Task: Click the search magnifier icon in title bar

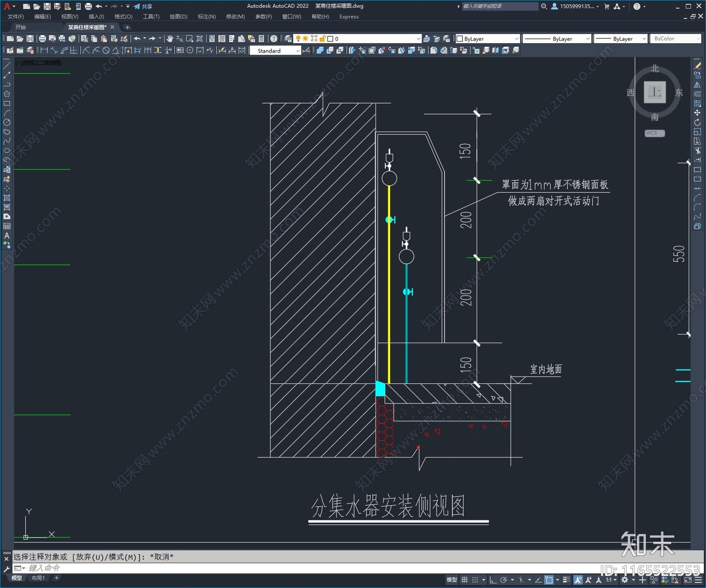Action: [x=544, y=6]
